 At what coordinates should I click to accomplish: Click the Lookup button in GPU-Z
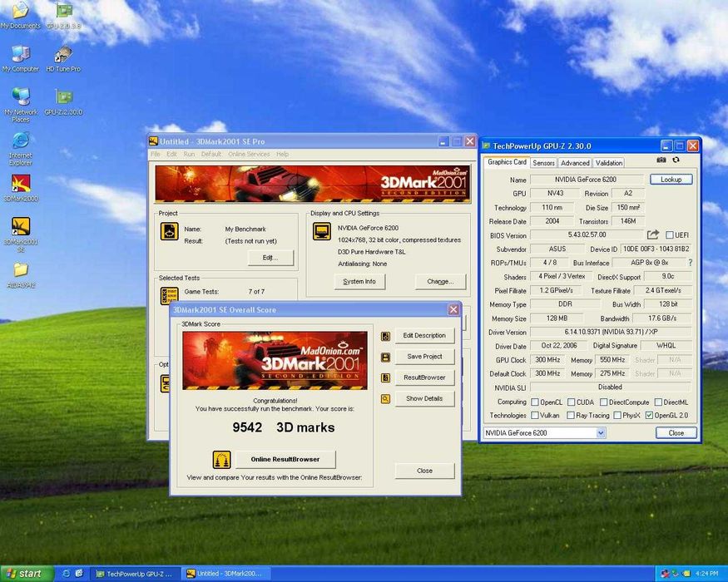[x=671, y=179]
